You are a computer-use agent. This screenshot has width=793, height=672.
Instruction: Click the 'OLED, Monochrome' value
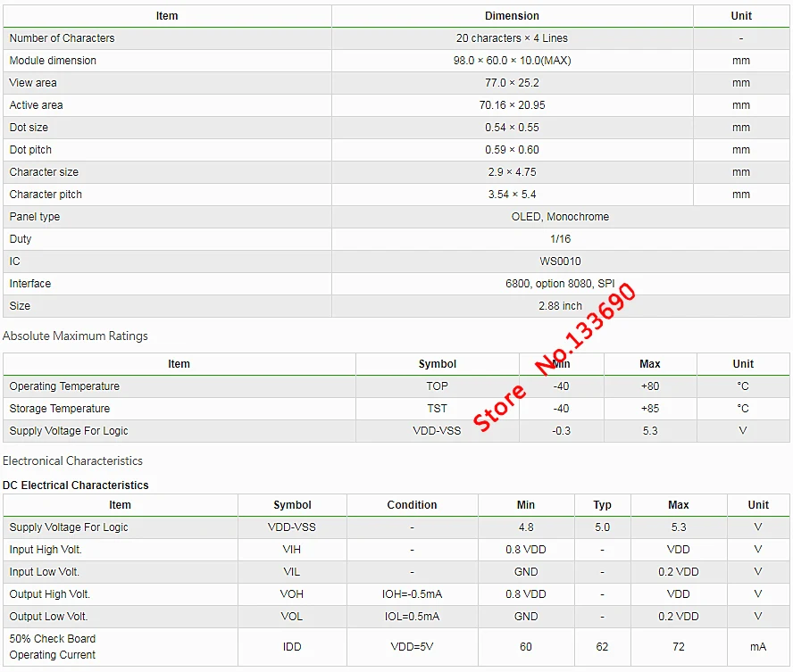coord(560,216)
